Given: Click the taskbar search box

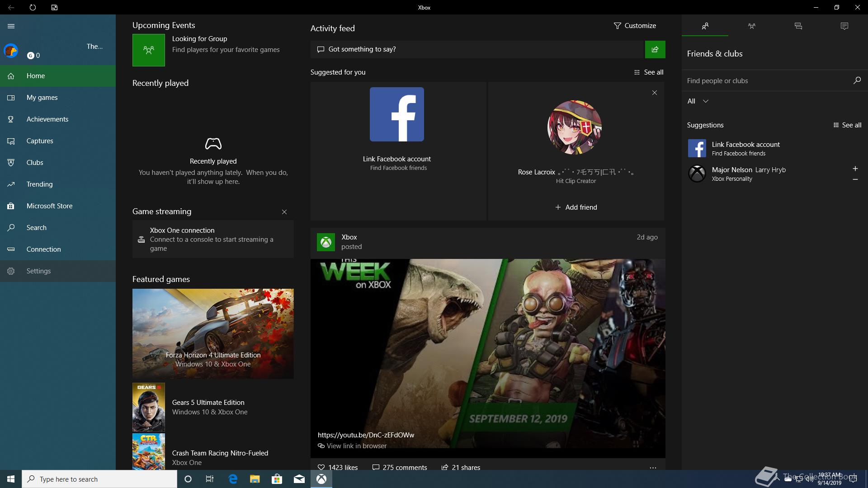Looking at the screenshot, I should [x=99, y=479].
